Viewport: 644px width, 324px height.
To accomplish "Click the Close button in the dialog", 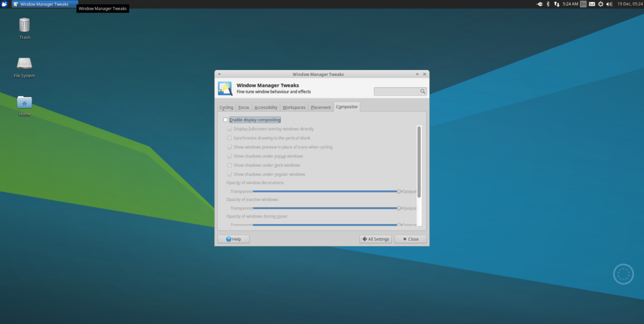I will click(x=411, y=239).
